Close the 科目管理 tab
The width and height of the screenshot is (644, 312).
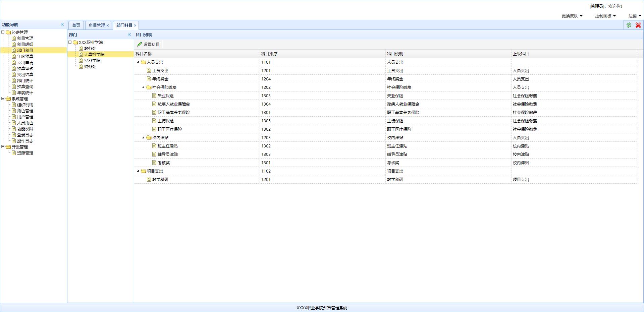[108, 25]
